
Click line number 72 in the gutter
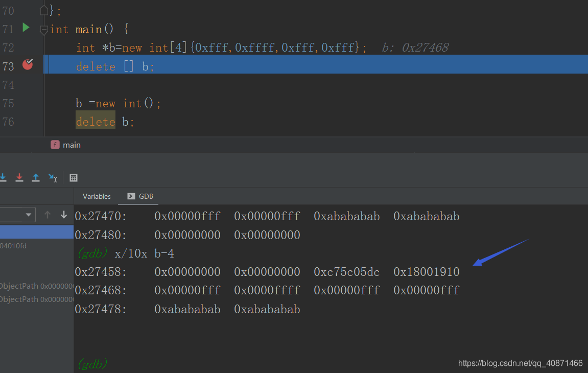pyautogui.click(x=8, y=48)
